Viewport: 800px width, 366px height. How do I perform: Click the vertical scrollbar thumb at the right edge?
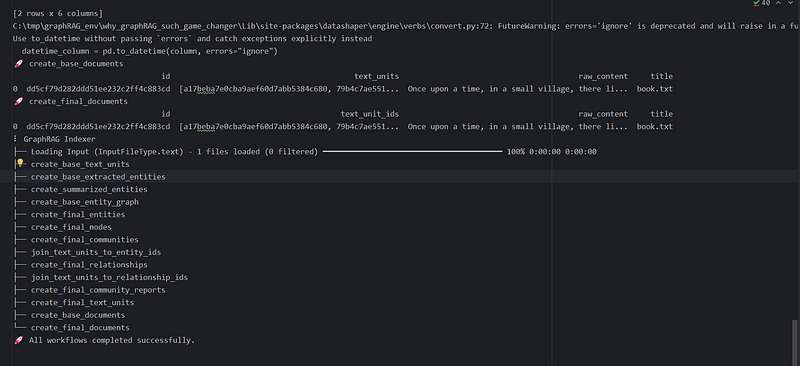click(794, 342)
